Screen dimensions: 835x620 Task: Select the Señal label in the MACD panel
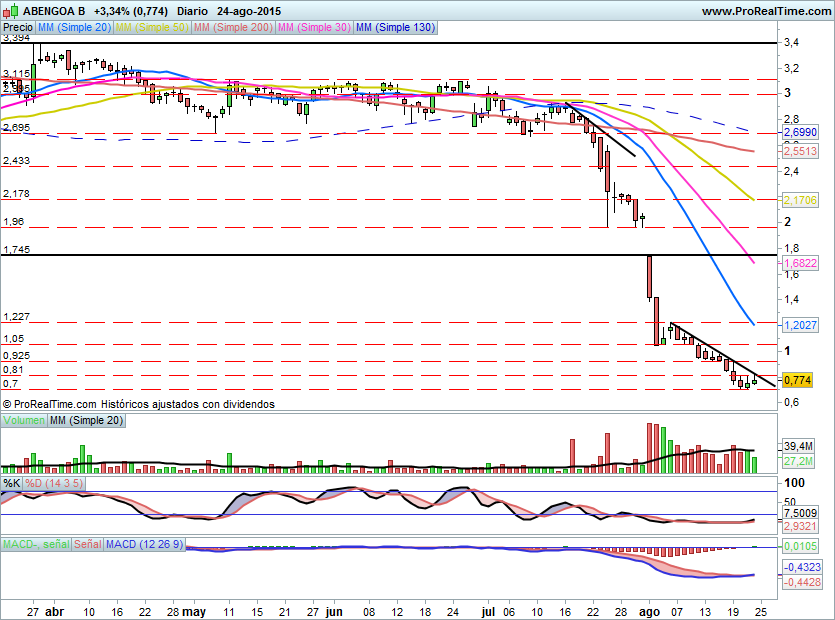tap(88, 544)
